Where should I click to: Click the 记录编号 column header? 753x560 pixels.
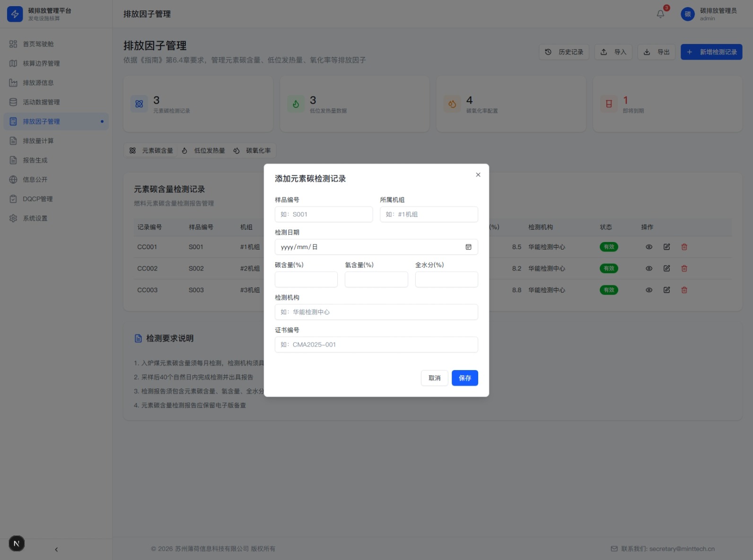[x=149, y=227]
